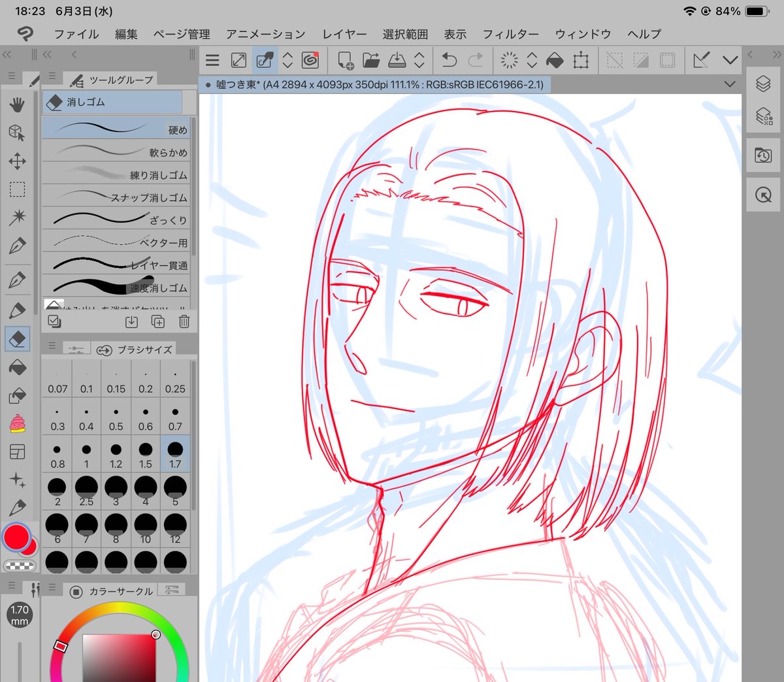Click the 1.70 mm brush size indicator
Screen dimensions: 784x682
(x=20, y=615)
